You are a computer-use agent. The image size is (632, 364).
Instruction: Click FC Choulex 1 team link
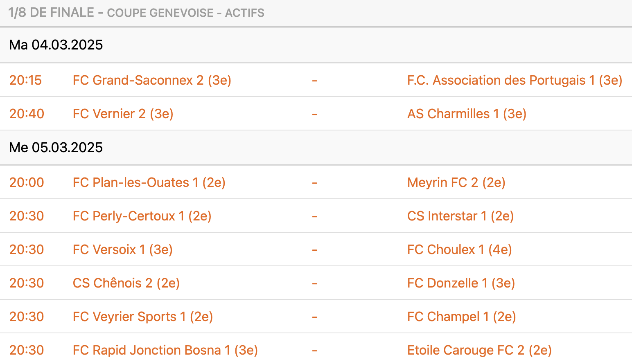[459, 249]
